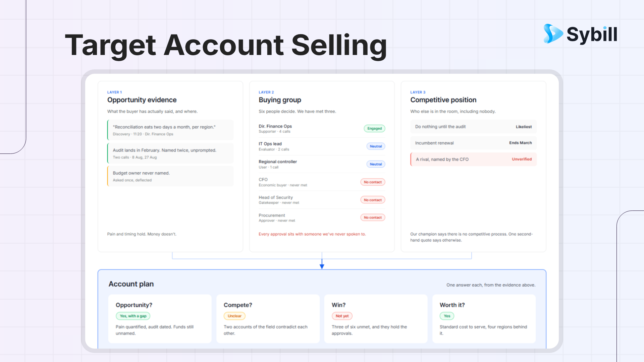Click the "Two calls · 8 Aug, 27 Aug" line

tap(135, 157)
